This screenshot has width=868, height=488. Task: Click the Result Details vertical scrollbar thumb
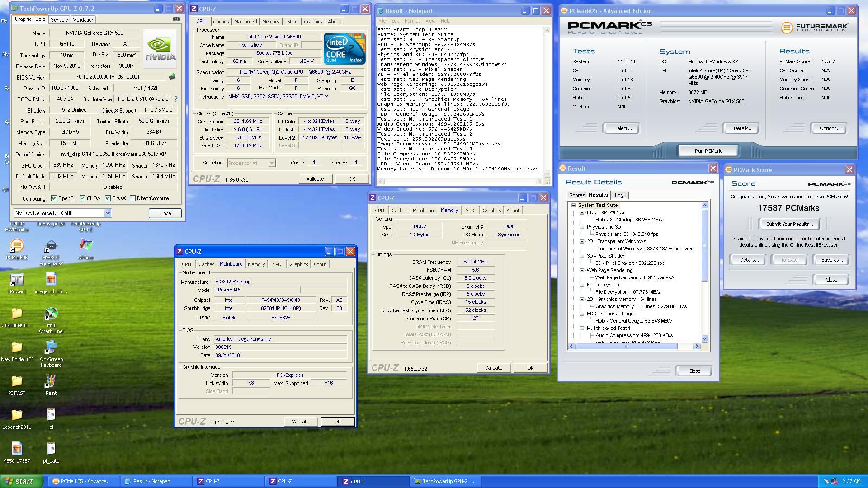click(704, 244)
